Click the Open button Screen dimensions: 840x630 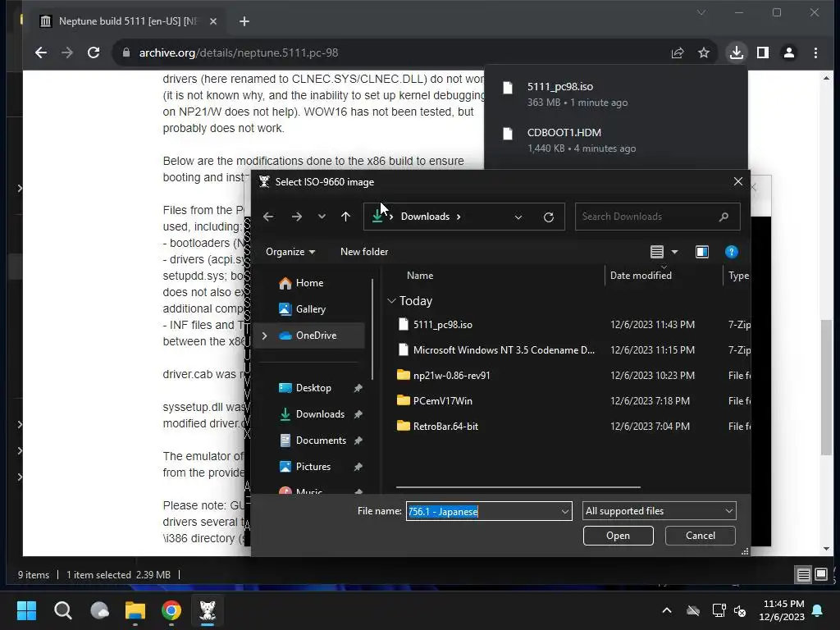coord(619,536)
